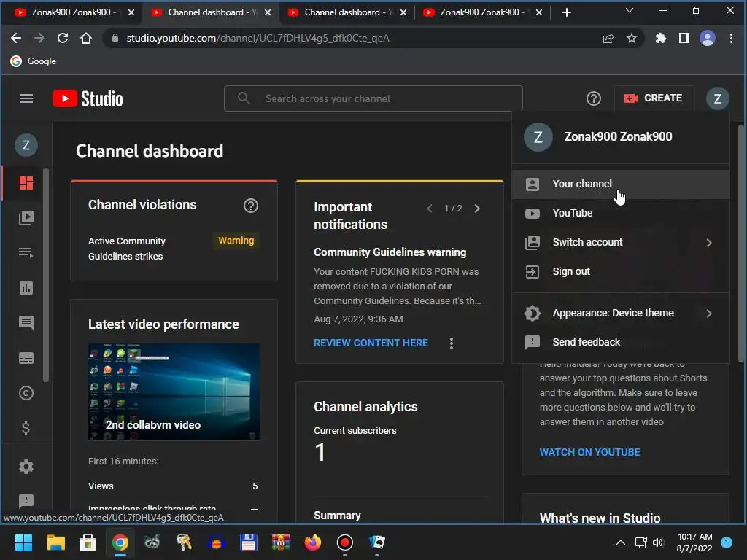Viewport: 747px width, 560px height.
Task: Click the YouTube Studio logo
Action: pos(88,98)
